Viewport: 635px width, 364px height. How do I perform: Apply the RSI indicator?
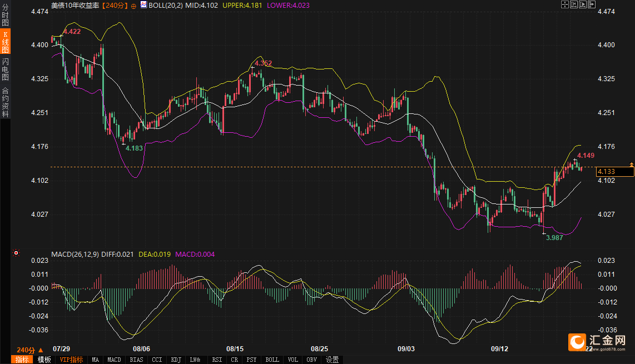tap(217, 360)
